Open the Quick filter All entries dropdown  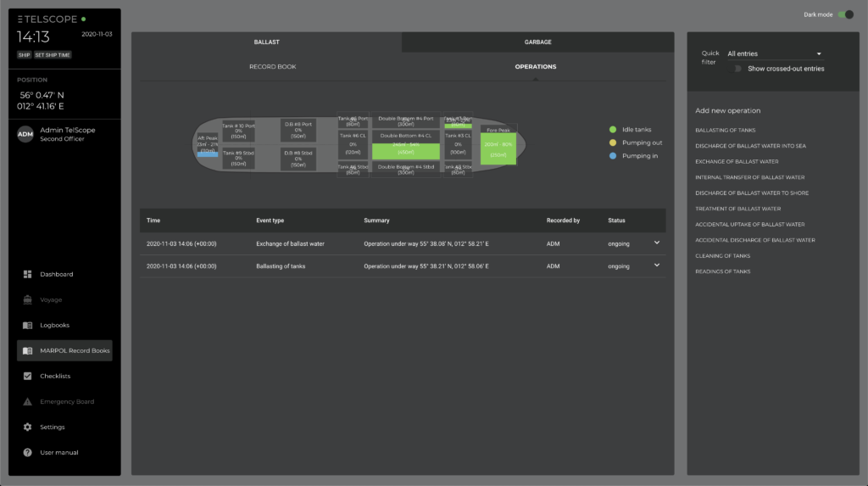click(774, 53)
